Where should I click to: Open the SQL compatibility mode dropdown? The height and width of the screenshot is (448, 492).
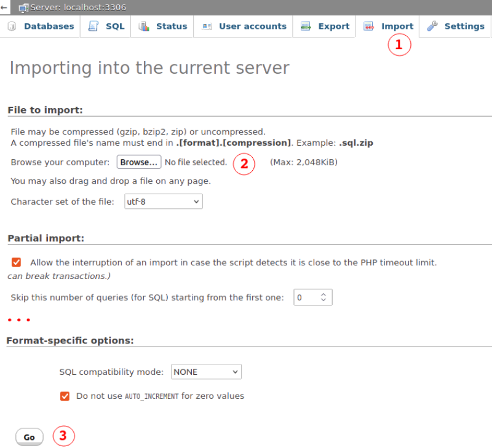[x=206, y=372]
